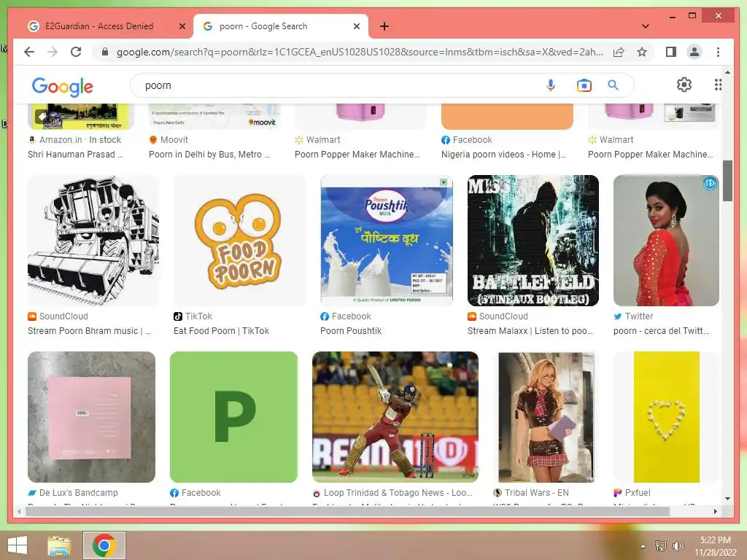The height and width of the screenshot is (560, 747).
Task: Open the green letter P thumbnail
Action: click(234, 417)
